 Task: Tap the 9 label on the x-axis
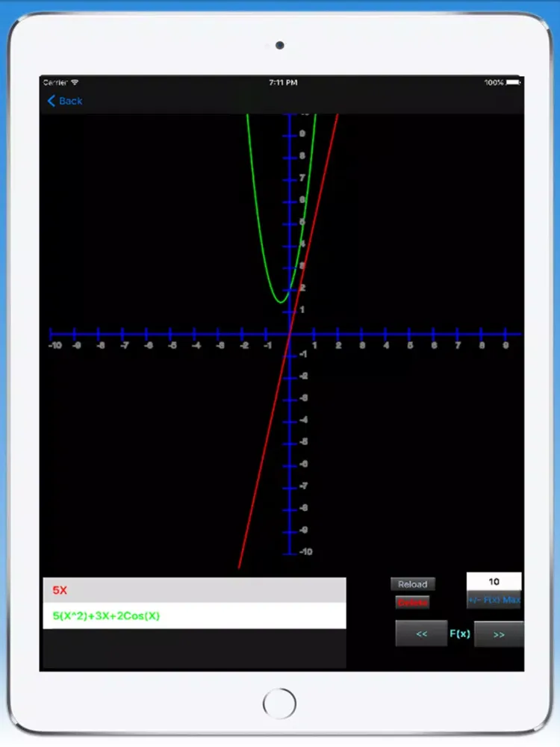click(505, 345)
